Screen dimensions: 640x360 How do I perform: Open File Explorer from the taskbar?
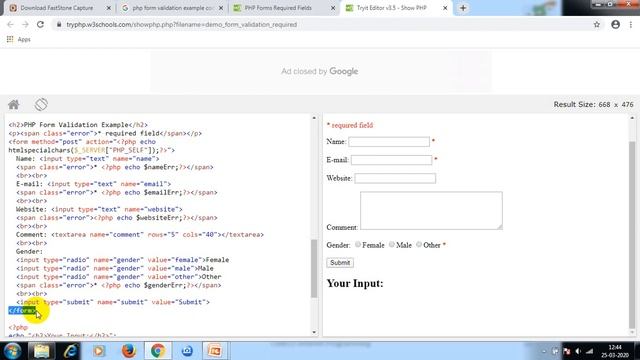(42, 351)
